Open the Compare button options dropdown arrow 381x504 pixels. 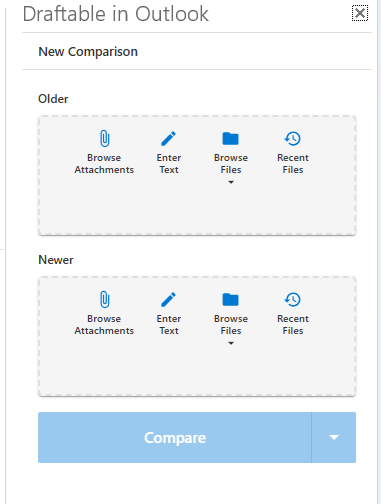(x=334, y=437)
